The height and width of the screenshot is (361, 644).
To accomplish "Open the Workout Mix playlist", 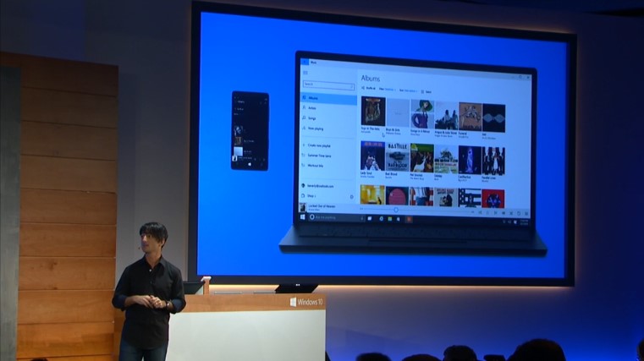I will coord(316,165).
